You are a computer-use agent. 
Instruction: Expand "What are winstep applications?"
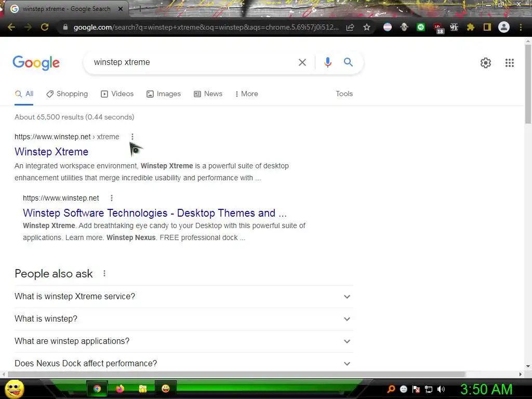(184, 341)
